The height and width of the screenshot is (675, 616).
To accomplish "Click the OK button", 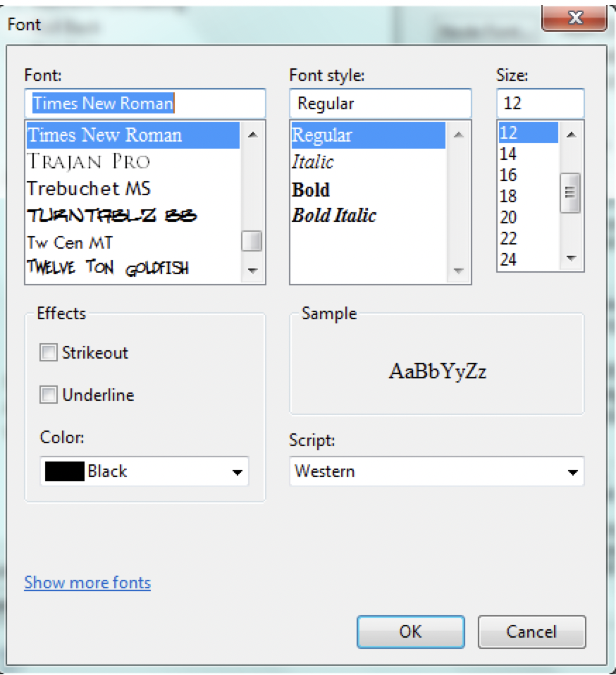I will 410,632.
